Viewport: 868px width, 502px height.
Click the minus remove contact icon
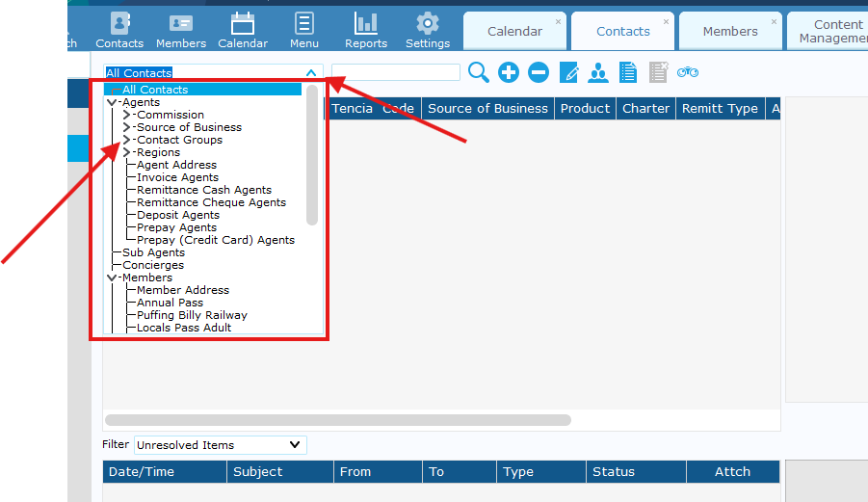(539, 72)
